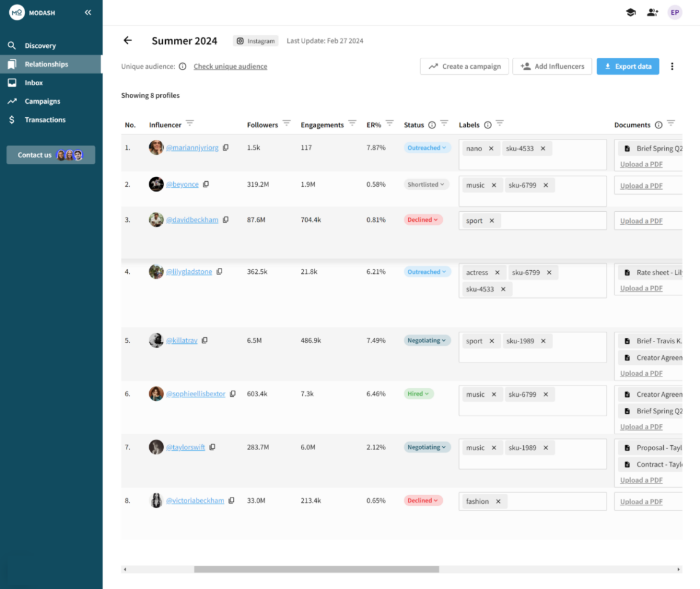Open the @taylorswift profile link

(x=185, y=448)
